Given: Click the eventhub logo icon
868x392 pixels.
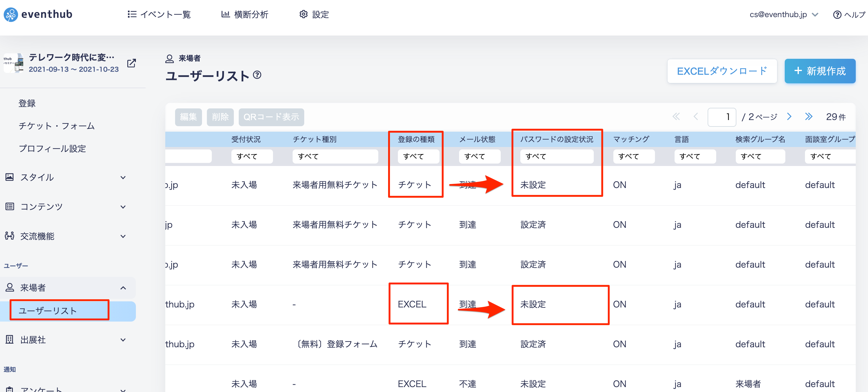Looking at the screenshot, I should point(10,14).
